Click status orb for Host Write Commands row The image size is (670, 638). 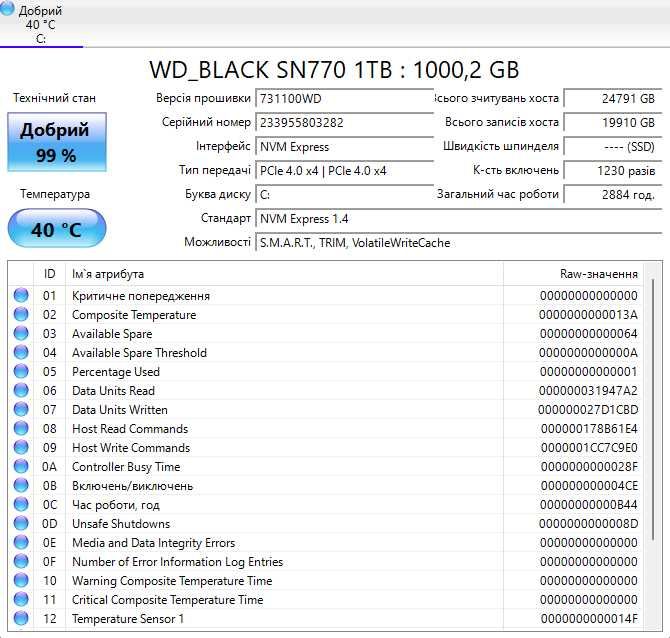click(21, 447)
